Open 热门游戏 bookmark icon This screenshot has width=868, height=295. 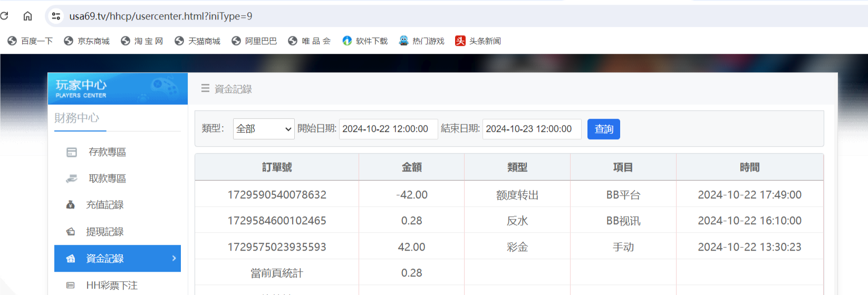[x=403, y=41]
